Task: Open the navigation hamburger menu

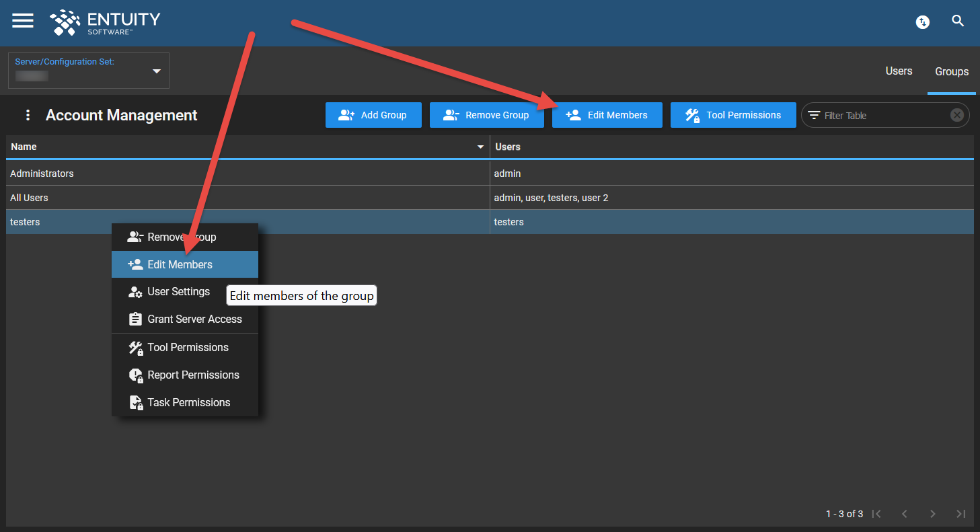Action: (22, 20)
